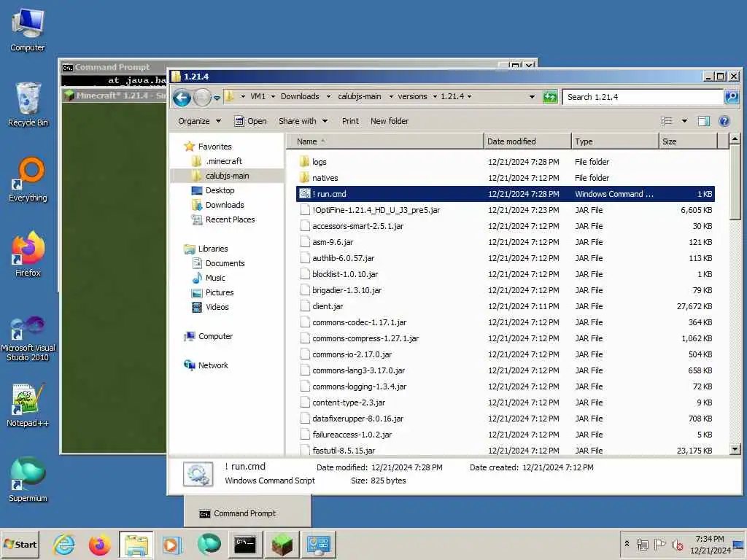Click Print in the Explorer toolbar
747x560 pixels.
350,121
